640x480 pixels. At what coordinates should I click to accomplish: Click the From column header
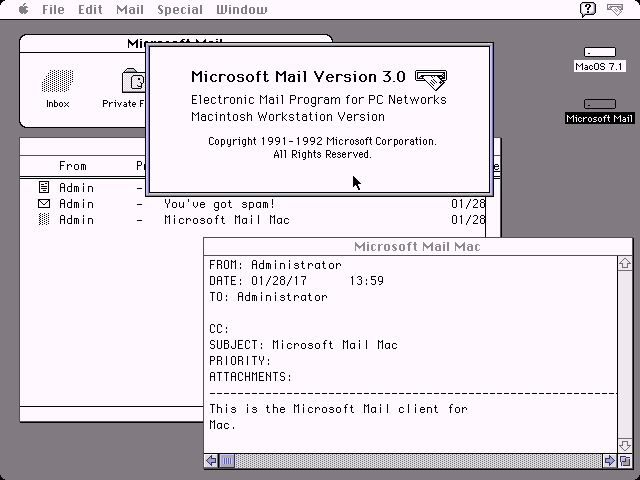pos(73,166)
